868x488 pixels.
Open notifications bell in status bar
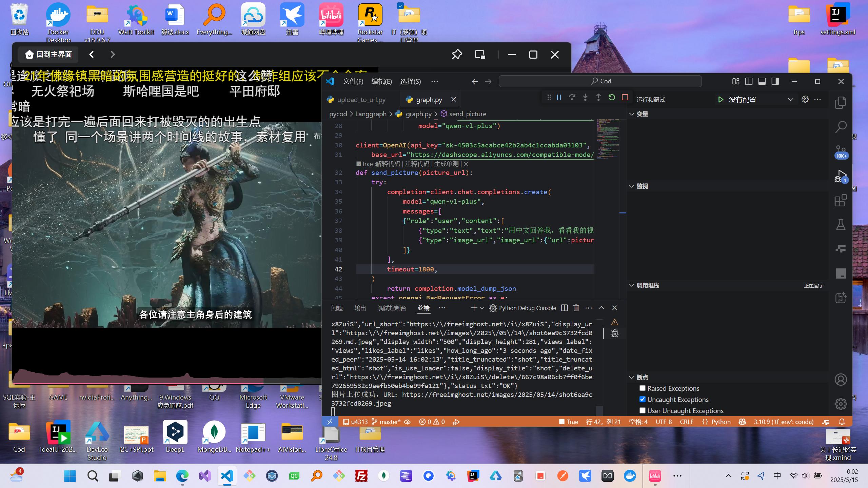click(x=842, y=422)
